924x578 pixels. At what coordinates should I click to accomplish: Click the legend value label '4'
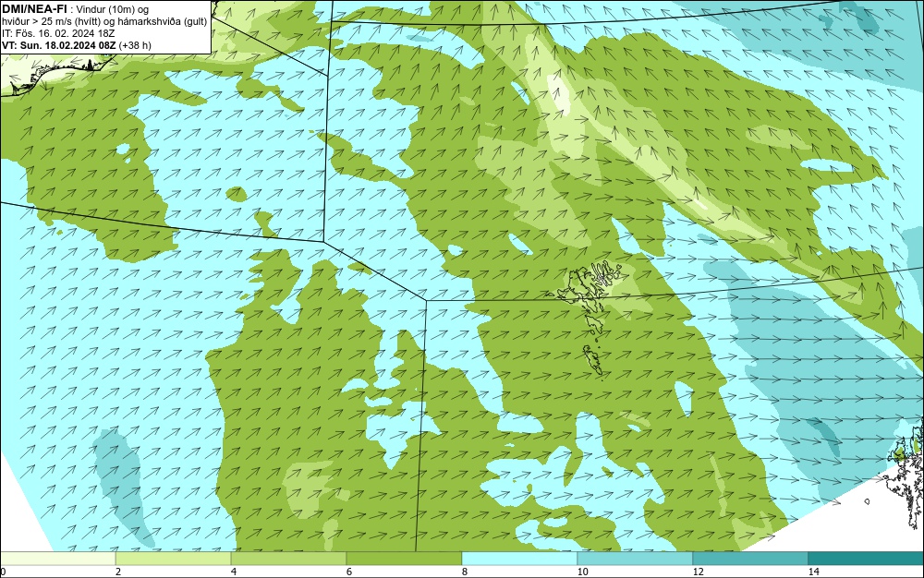pyautogui.click(x=234, y=572)
